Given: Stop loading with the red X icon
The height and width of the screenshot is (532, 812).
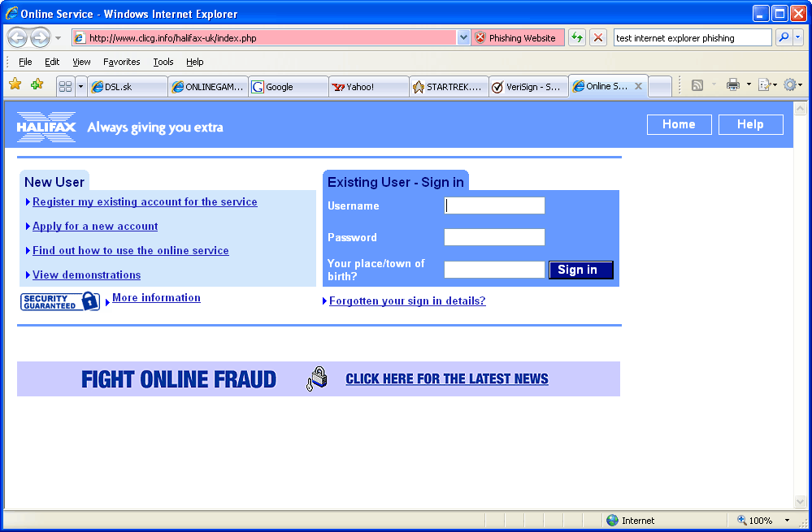Looking at the screenshot, I should pos(598,38).
